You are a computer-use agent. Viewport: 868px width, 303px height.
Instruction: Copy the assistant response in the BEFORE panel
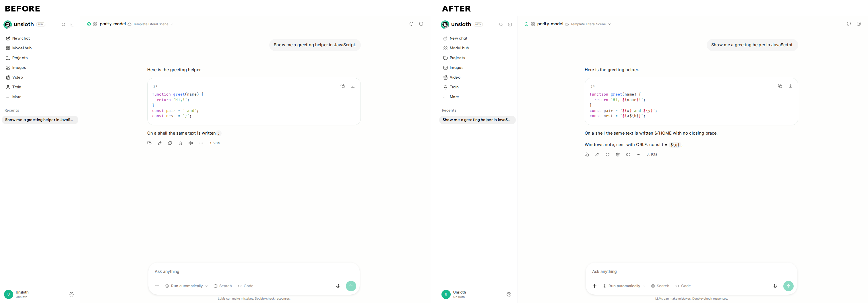click(149, 143)
